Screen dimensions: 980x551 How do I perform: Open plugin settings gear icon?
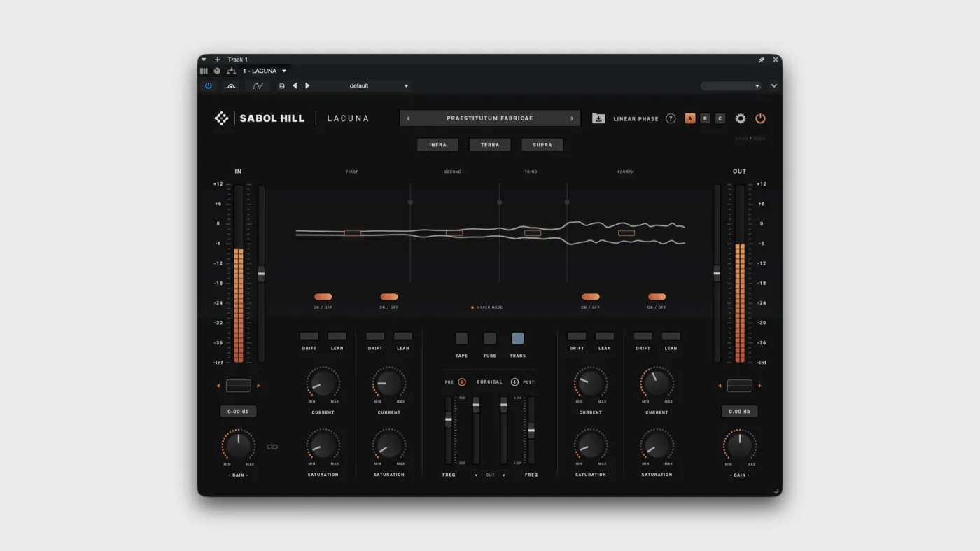741,118
